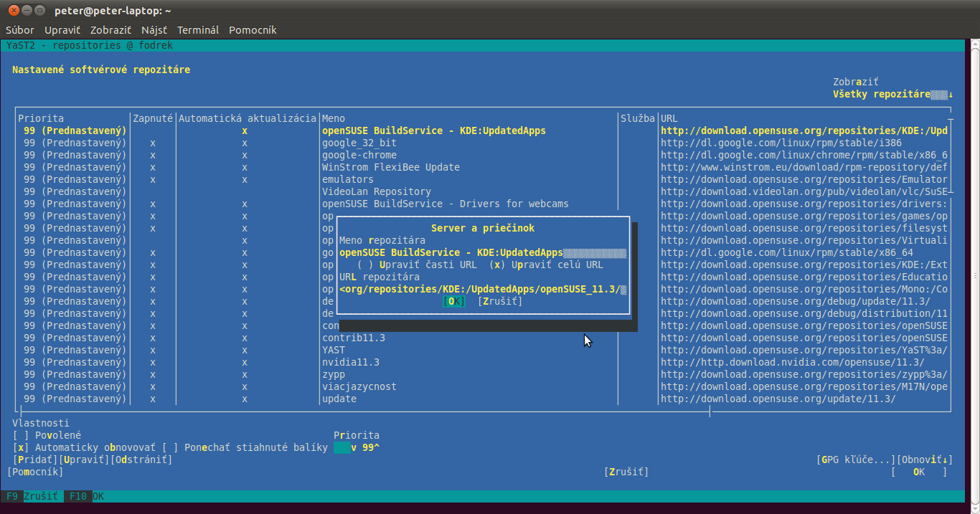The width and height of the screenshot is (980, 514).
Task: Select the 'VideoLan Repository' row
Action: click(x=483, y=192)
